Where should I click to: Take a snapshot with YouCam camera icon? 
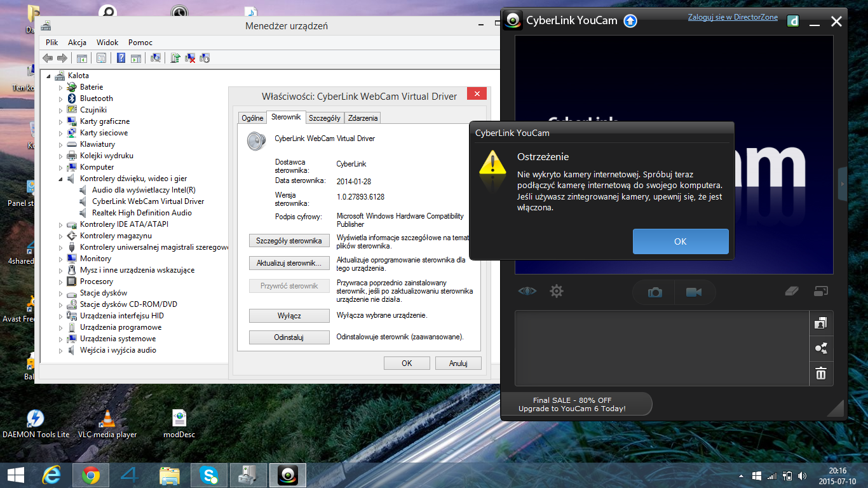[x=654, y=292]
